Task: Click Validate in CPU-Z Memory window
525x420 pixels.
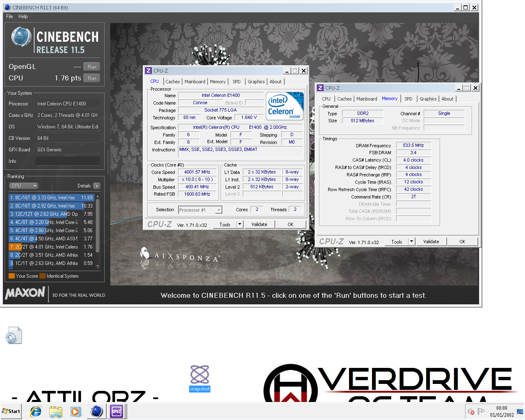Action: [x=431, y=242]
